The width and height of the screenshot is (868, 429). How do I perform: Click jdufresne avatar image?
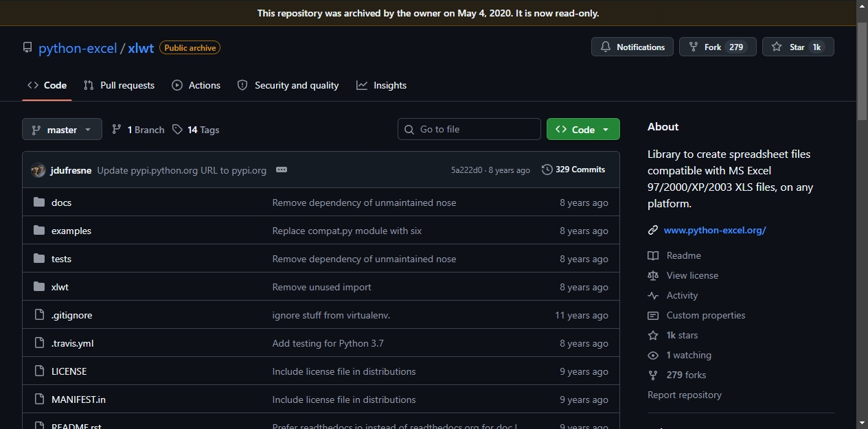pos(38,170)
